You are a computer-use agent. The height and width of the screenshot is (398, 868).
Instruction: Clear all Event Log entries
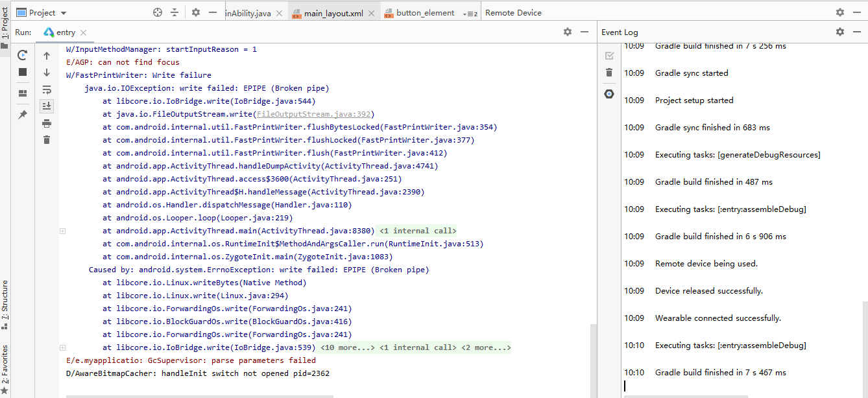coord(609,73)
